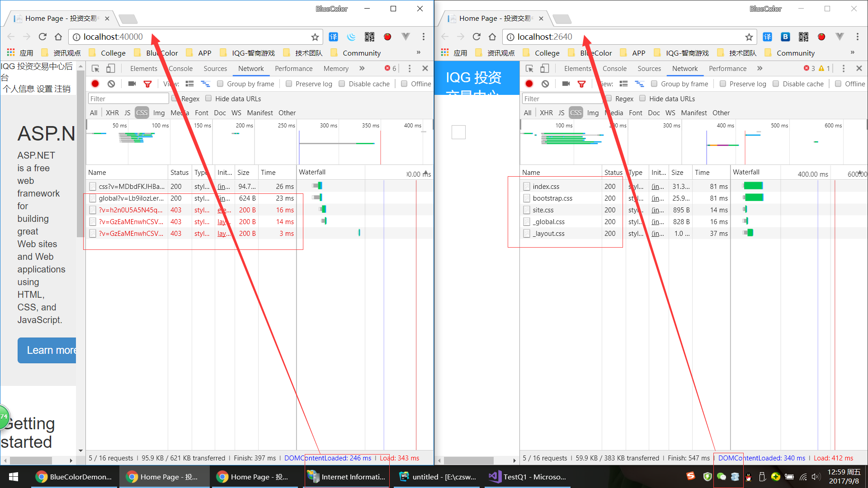Enable Preserve log in left DevTools
This screenshot has height=488, width=868.
(289, 84)
